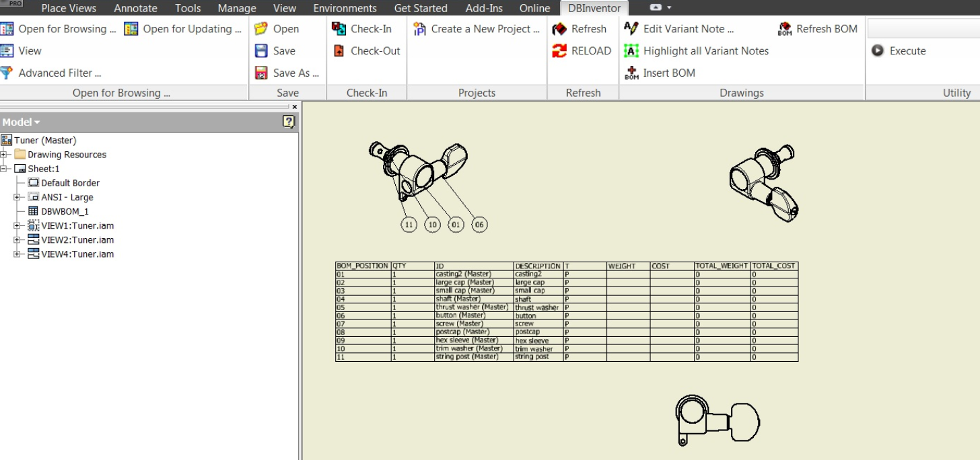Collapse the Sheet:1 node
Screen dimensions: 980x460
coord(4,169)
